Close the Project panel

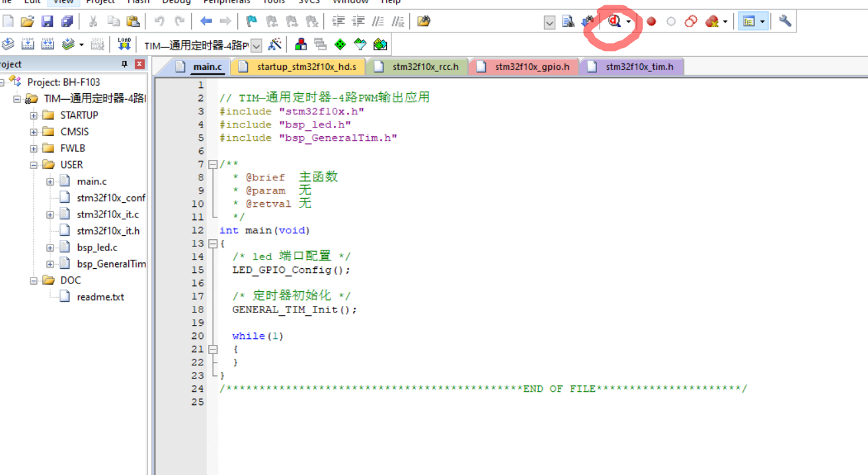point(139,64)
